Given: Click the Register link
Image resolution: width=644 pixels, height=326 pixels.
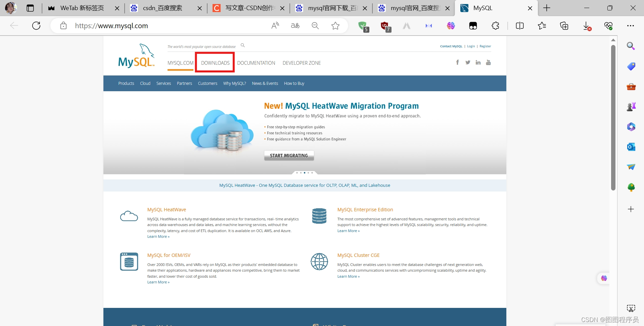Looking at the screenshot, I should point(485,46).
